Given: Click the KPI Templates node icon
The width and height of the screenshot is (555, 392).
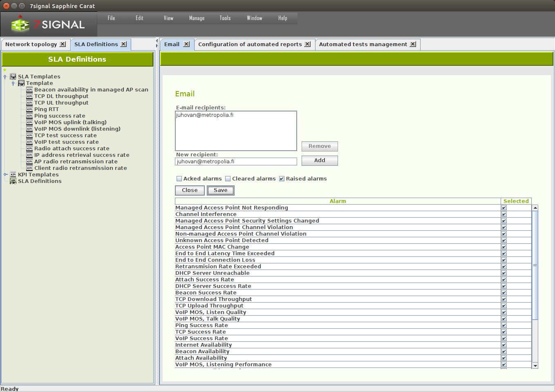Looking at the screenshot, I should (x=13, y=174).
